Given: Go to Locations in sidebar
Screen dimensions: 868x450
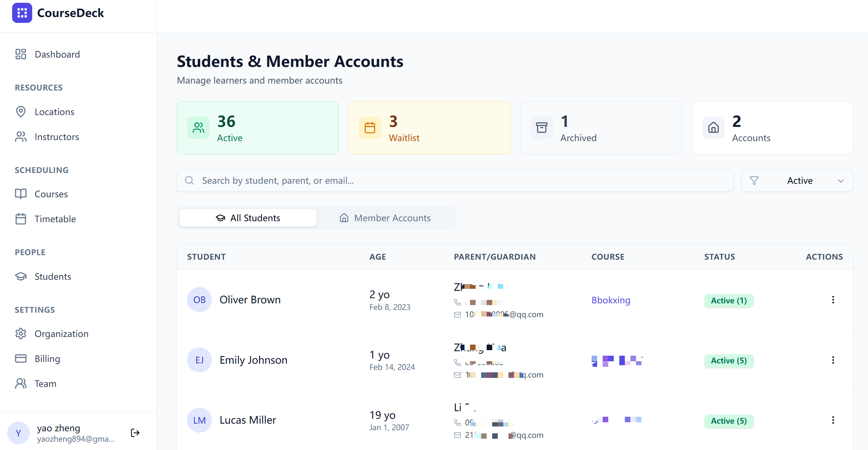Looking at the screenshot, I should point(54,112).
